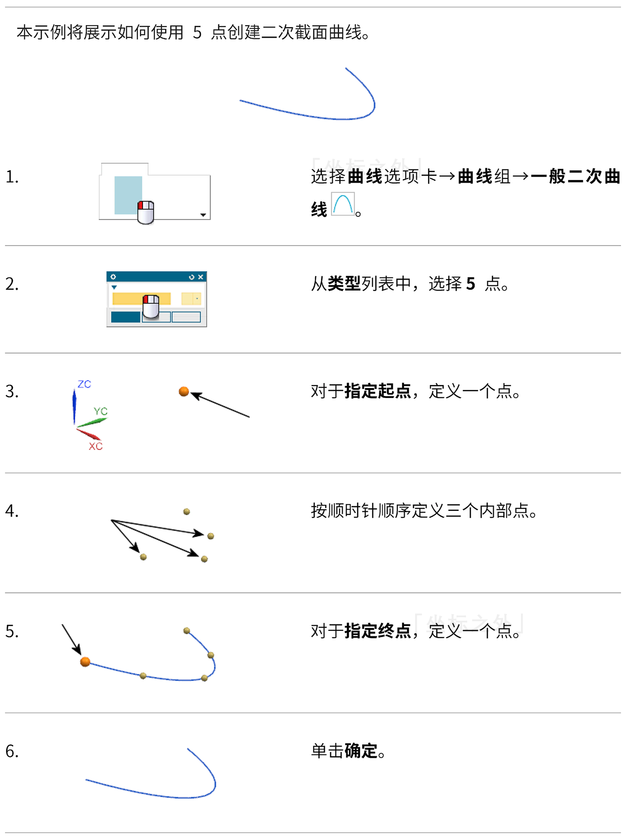This screenshot has width=626, height=840.
Task: Collapse the blue disclosure triangle in the dialog
Action: 114,287
